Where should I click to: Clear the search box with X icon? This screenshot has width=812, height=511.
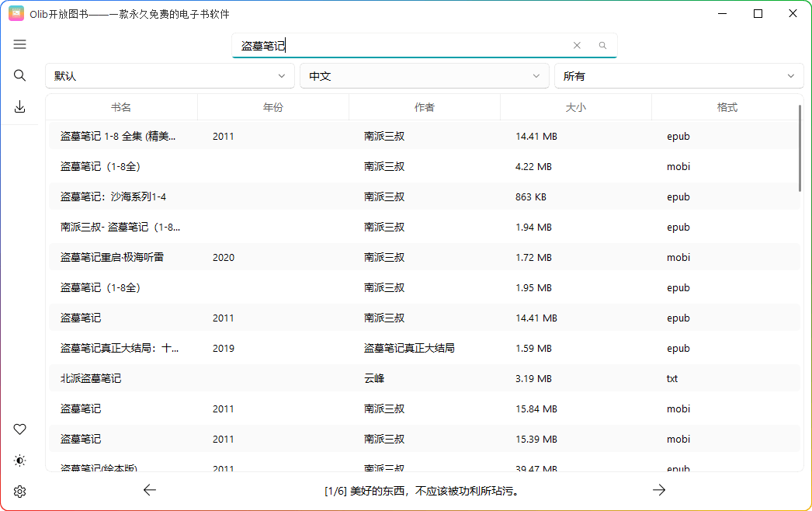click(x=577, y=46)
